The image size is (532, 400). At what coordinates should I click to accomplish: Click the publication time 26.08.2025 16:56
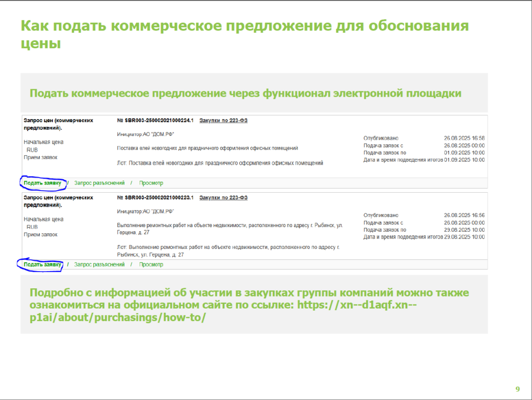[x=464, y=215]
